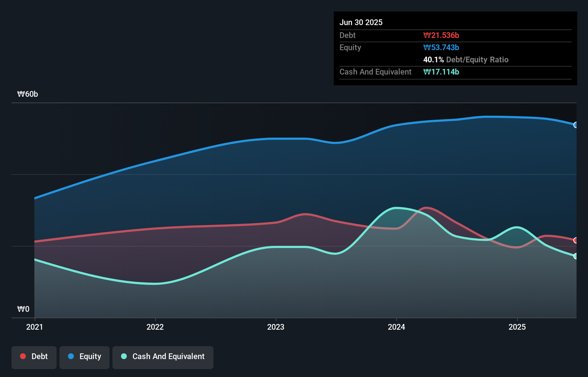The width and height of the screenshot is (588, 377).
Task: Click the Equity value ₩53.743b in tooltip
Action: tap(441, 47)
